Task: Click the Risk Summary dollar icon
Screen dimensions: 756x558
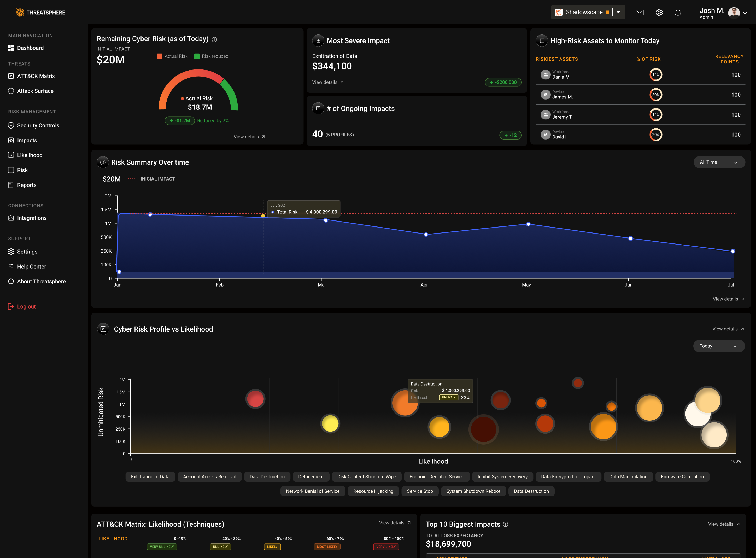Action: tap(103, 162)
